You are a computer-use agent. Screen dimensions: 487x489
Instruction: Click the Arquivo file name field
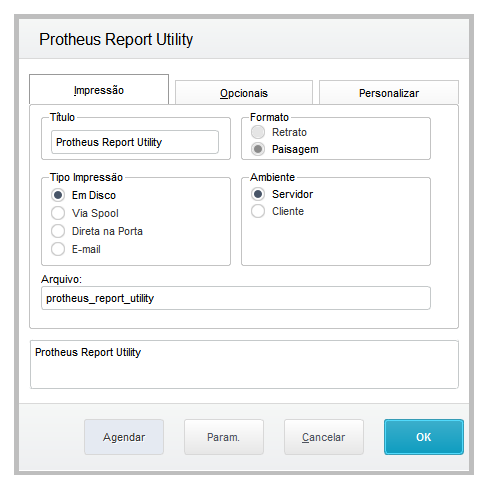(236, 298)
